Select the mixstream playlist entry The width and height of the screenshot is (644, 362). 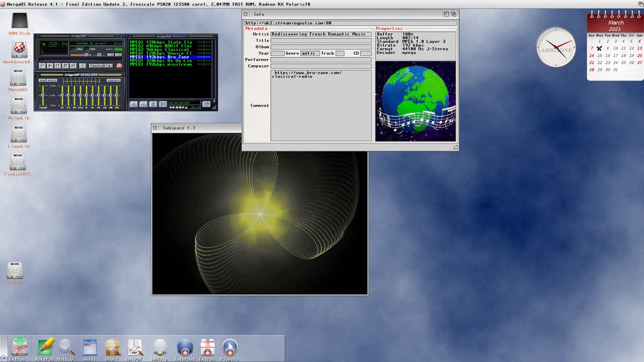tap(170, 64)
